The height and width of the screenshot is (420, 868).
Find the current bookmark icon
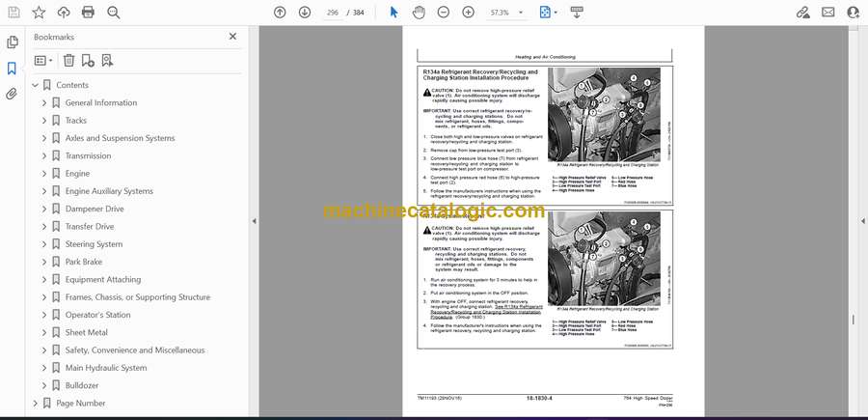(x=107, y=61)
